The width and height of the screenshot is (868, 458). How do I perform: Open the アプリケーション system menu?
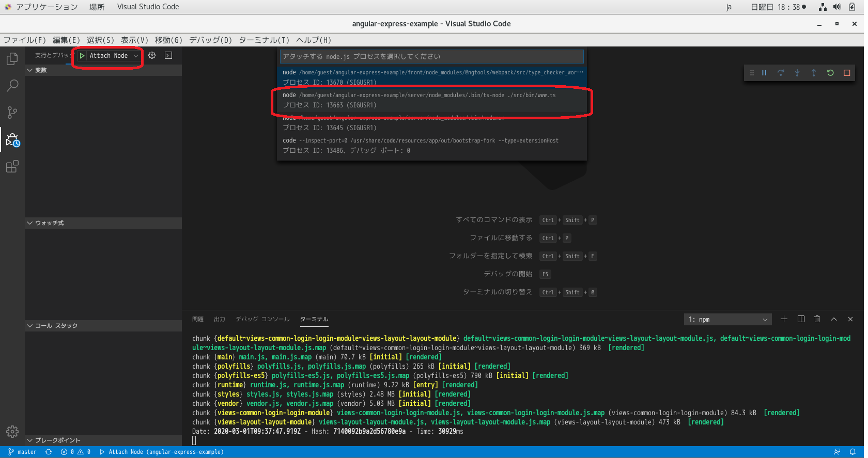pyautogui.click(x=41, y=7)
